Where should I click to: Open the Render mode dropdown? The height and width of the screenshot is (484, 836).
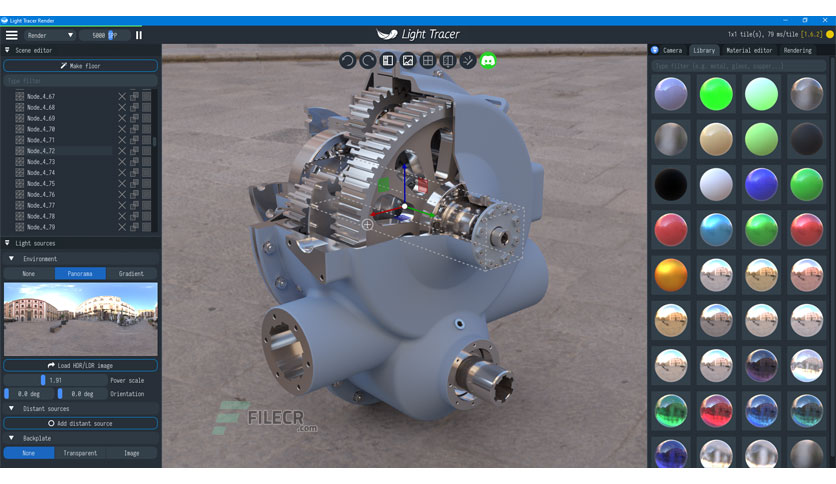50,35
